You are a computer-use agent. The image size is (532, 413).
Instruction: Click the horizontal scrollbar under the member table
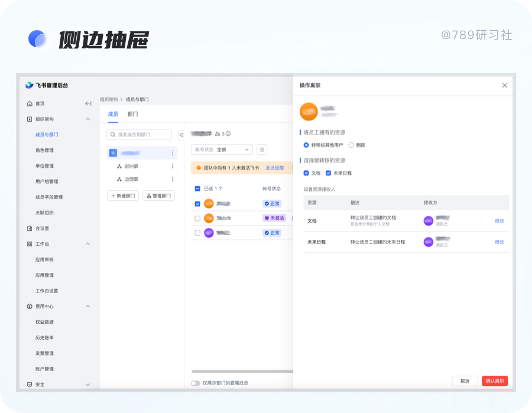(x=242, y=371)
